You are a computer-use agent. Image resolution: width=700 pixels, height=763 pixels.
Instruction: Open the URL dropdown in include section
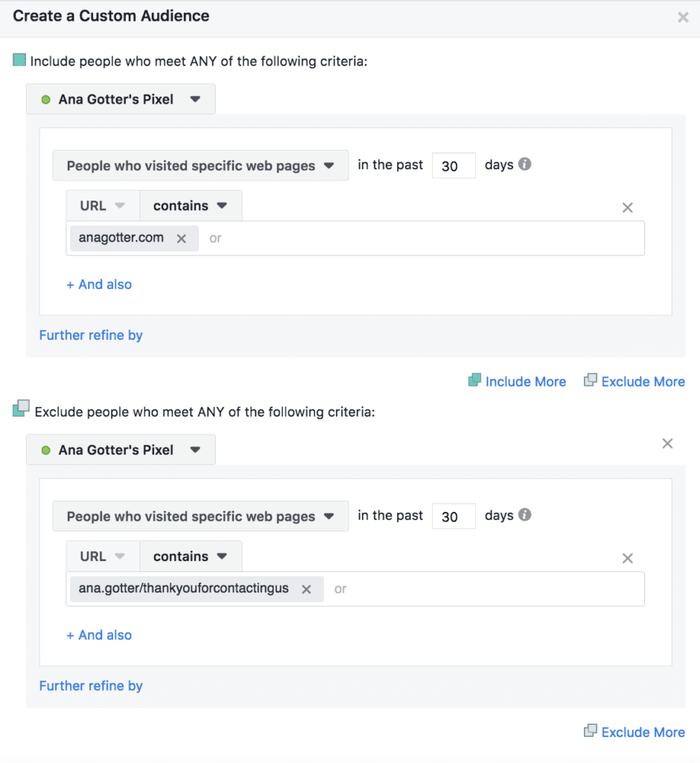click(102, 205)
